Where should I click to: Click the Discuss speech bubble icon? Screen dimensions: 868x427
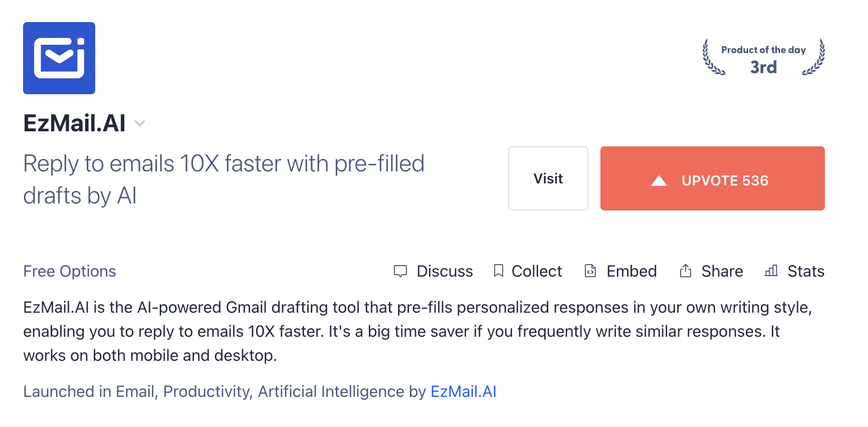point(400,271)
